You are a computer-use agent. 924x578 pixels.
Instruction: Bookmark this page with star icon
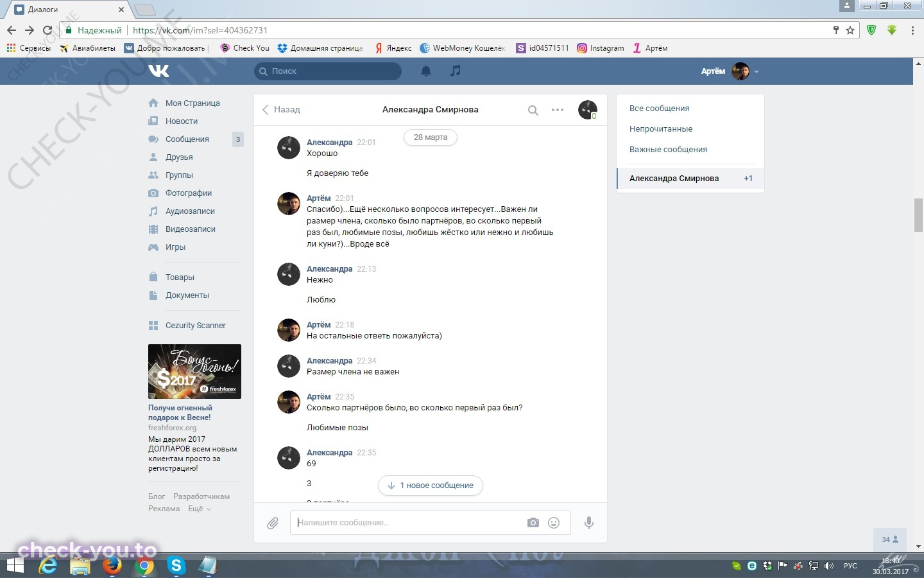pyautogui.click(x=850, y=30)
